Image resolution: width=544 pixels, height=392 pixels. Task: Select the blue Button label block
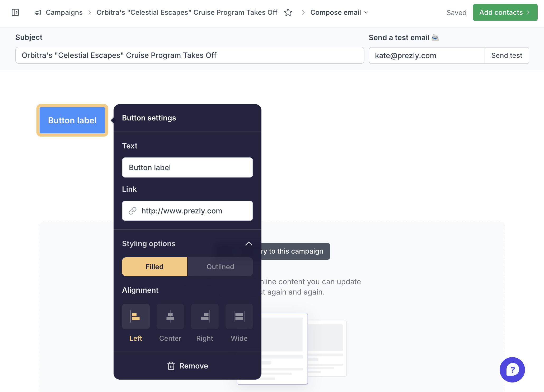(72, 120)
